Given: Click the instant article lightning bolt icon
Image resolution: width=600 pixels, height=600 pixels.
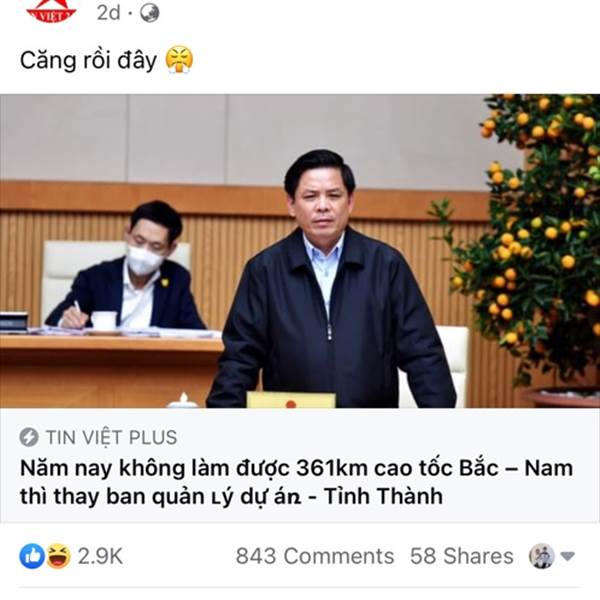Looking at the screenshot, I should 29,437.
